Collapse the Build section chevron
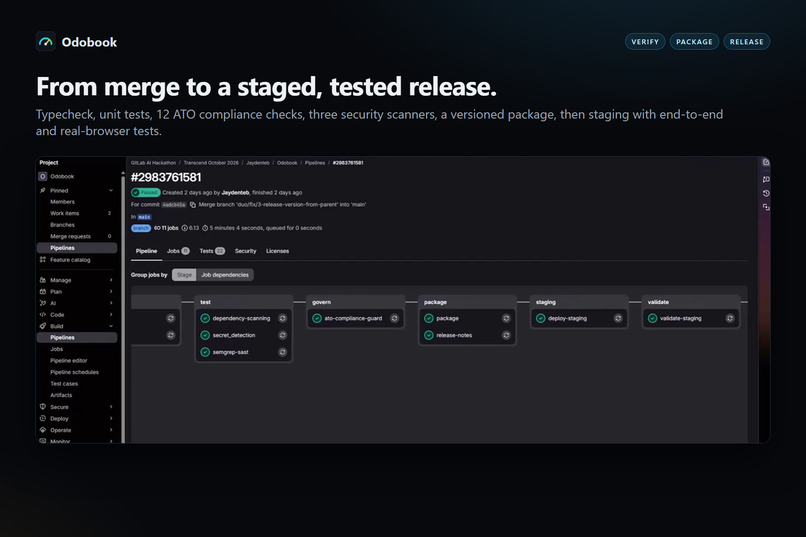Image resolution: width=806 pixels, height=537 pixels. coord(111,326)
